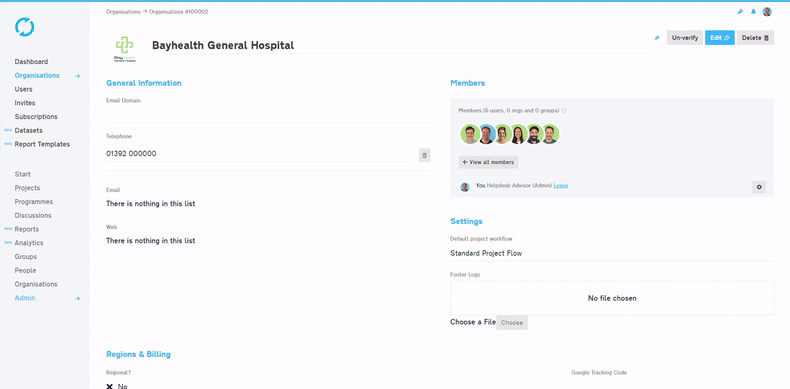
Task: Open the lower Organisations sidebar item
Action: tap(36, 284)
